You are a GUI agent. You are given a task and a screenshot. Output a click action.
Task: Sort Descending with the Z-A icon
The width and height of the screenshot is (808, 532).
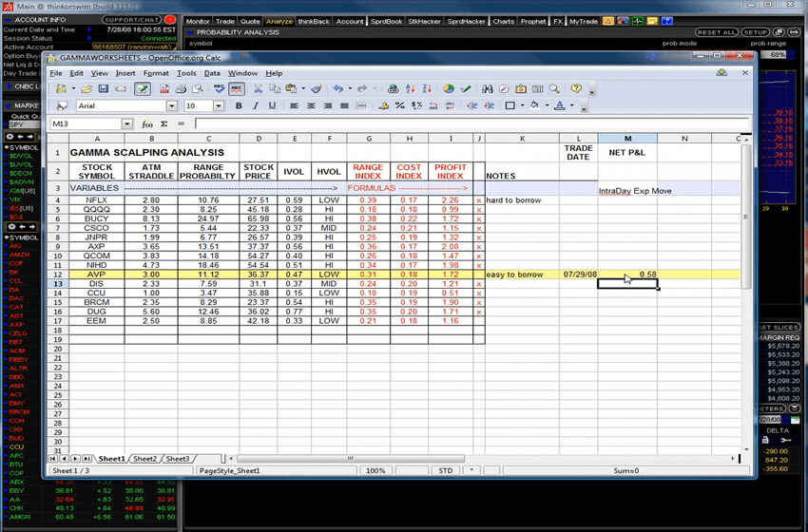click(x=427, y=88)
